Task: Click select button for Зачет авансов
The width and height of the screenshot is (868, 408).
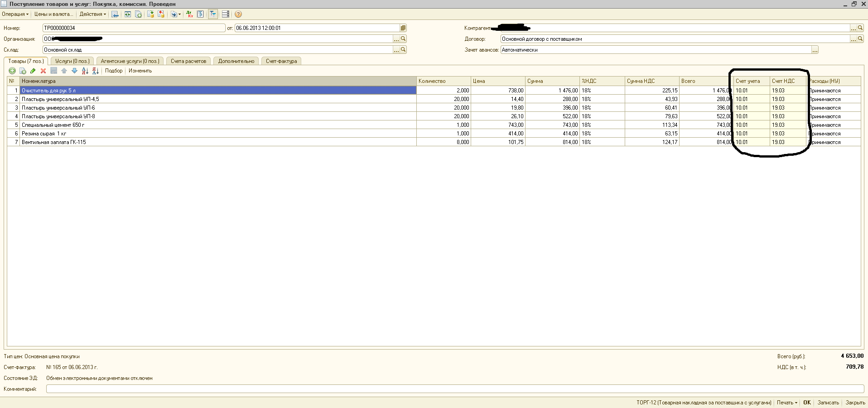Action: point(815,50)
